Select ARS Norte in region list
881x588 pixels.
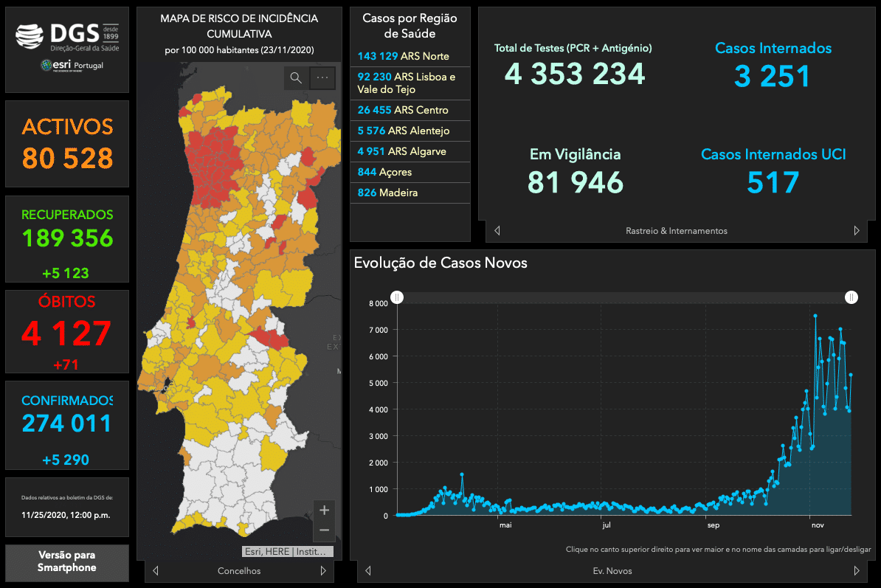pos(410,57)
